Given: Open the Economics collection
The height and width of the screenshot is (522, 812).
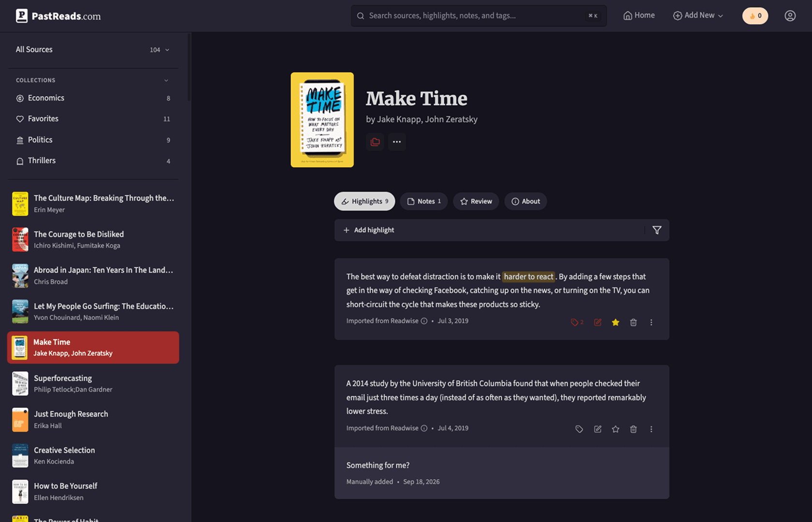Looking at the screenshot, I should (x=93, y=98).
